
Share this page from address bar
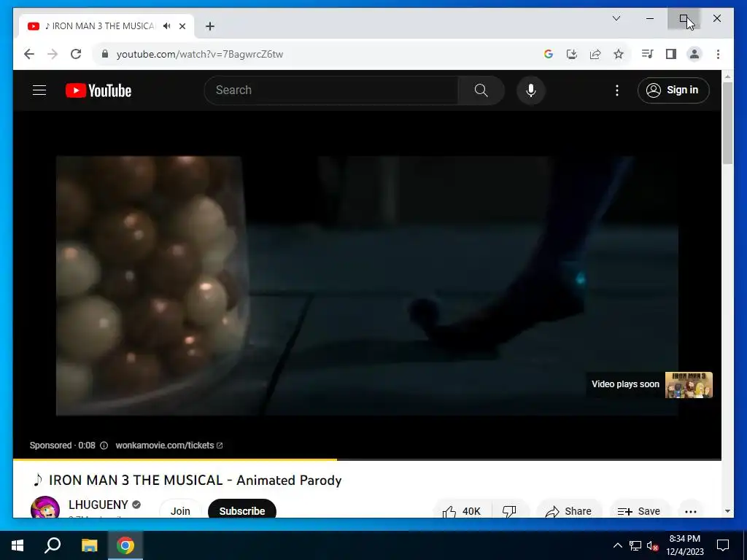[x=595, y=54]
